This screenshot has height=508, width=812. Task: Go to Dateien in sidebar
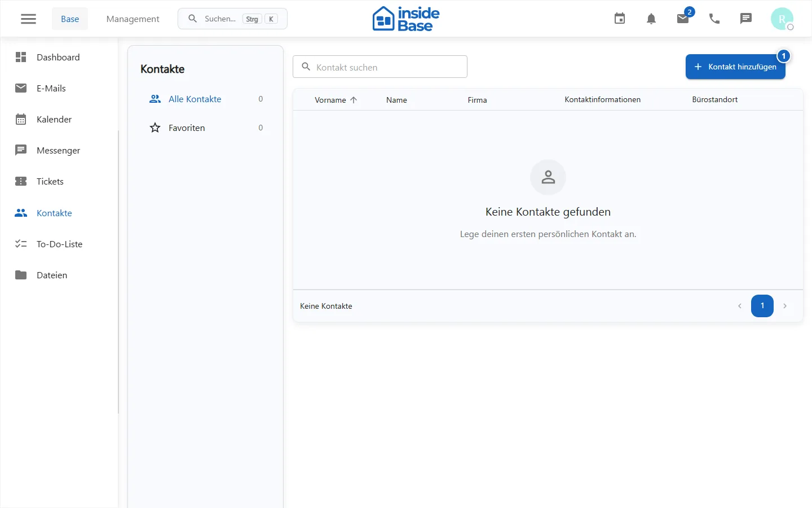[59, 275]
